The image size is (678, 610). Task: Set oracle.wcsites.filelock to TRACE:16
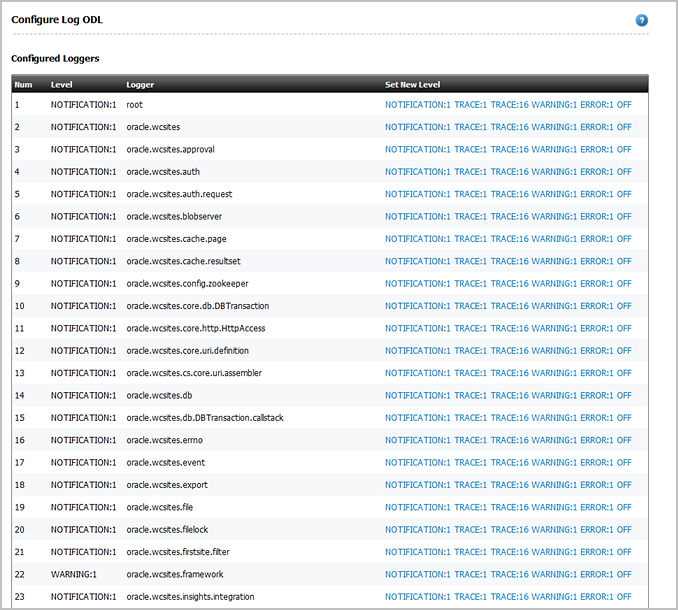pyautogui.click(x=509, y=530)
